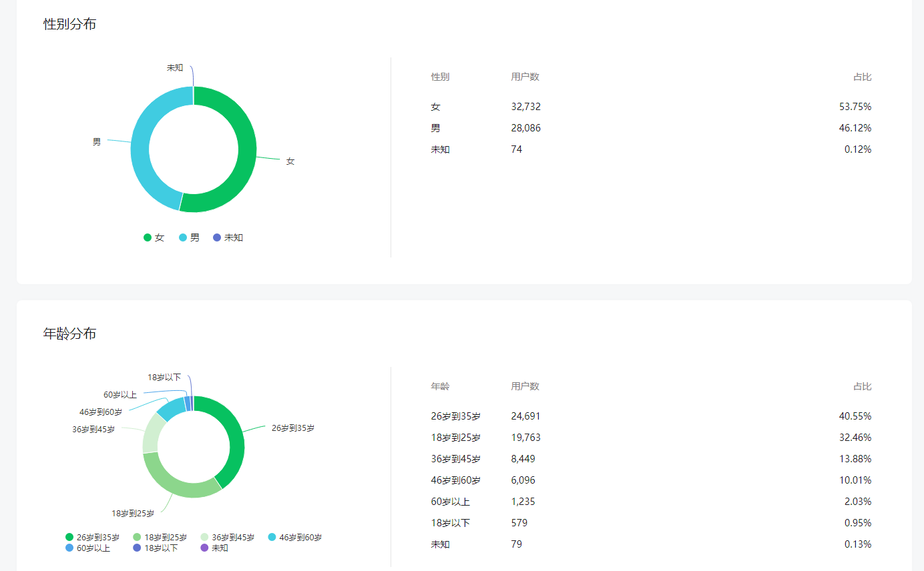Toggle the 26岁到35岁 legend entry

[92, 537]
